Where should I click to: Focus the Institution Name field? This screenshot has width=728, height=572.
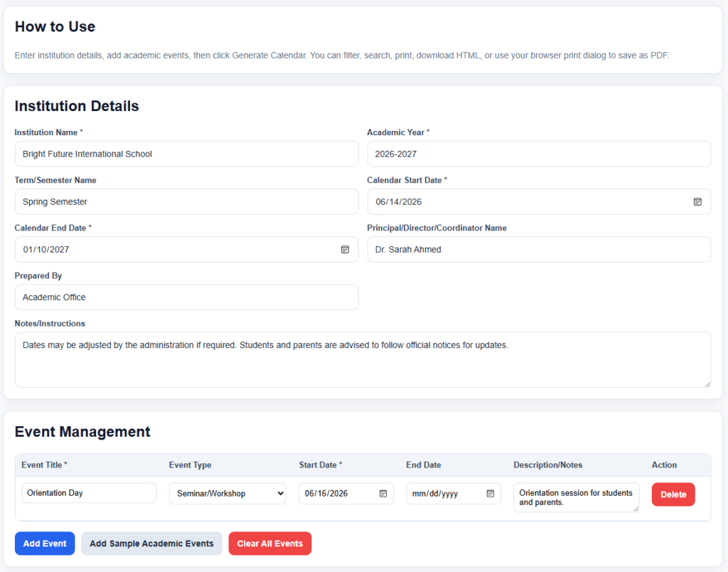[x=187, y=154]
